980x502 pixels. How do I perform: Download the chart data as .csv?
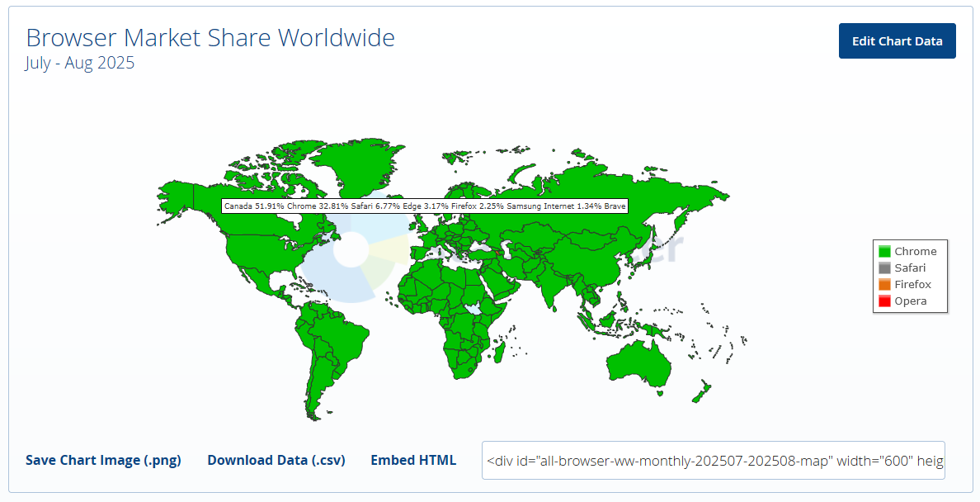point(276,460)
